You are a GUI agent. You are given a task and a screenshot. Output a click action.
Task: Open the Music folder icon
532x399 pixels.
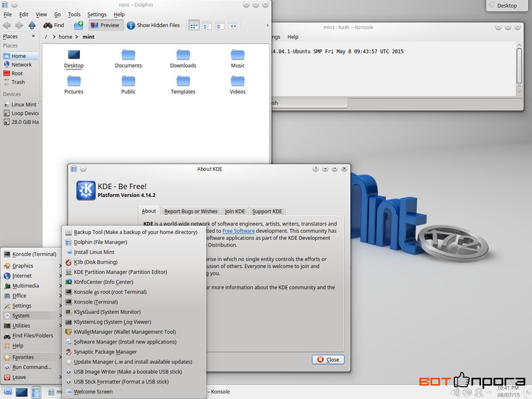click(237, 59)
